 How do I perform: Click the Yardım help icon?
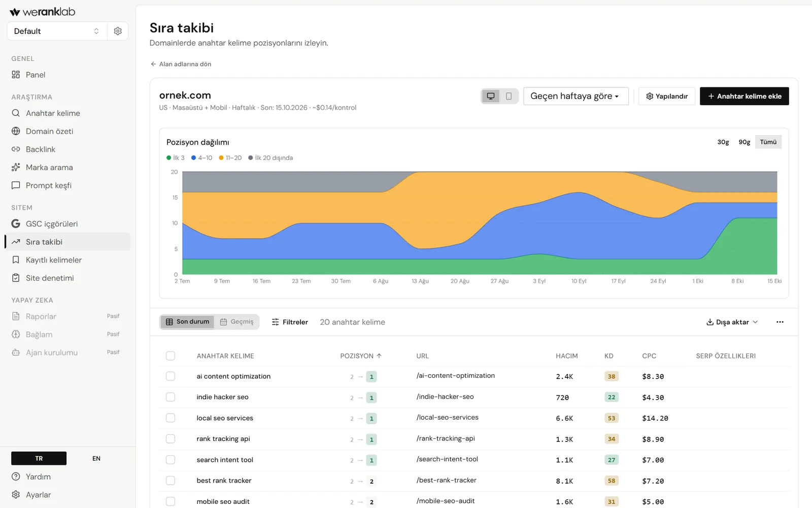pos(16,477)
